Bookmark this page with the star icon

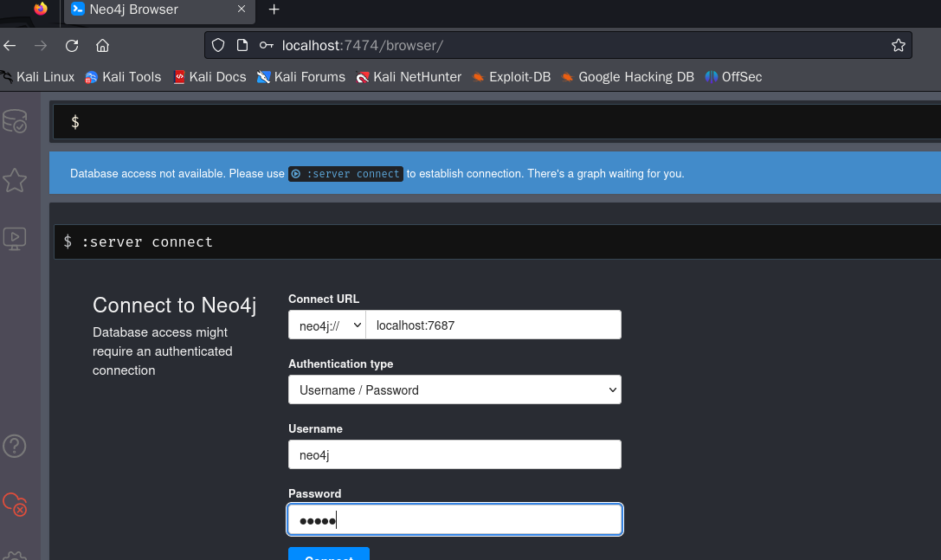pos(899,45)
